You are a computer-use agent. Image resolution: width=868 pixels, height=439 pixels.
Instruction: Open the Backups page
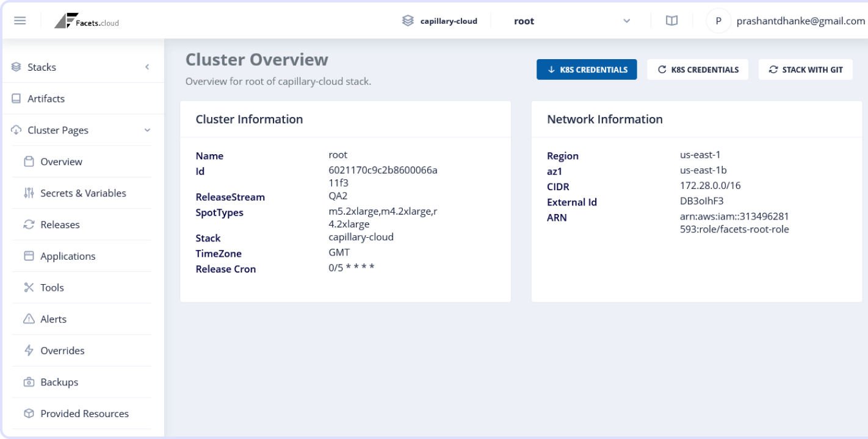tap(82, 382)
